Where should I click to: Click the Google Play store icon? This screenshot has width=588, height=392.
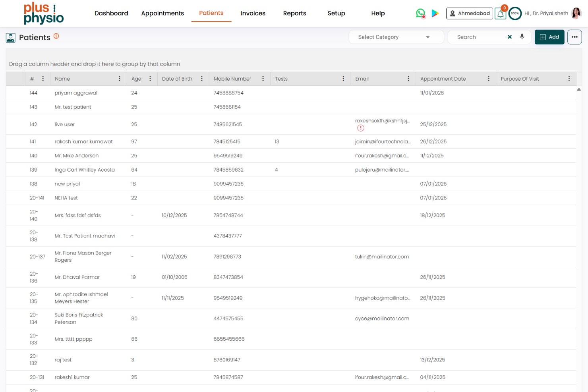coord(435,13)
